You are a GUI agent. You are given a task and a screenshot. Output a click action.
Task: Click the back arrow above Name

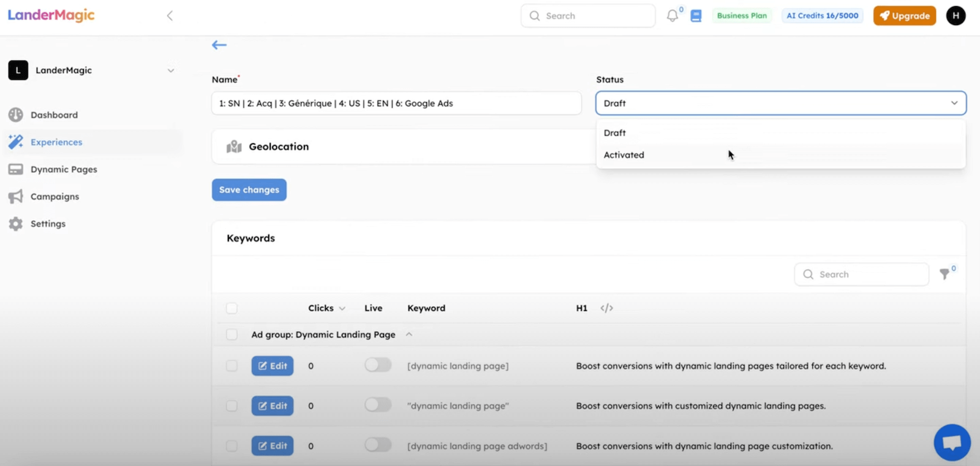click(x=219, y=45)
